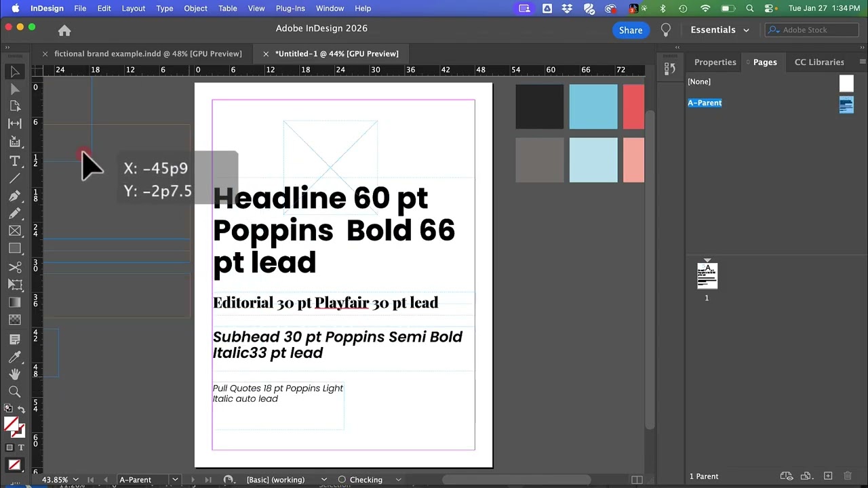Activate the Gap tool
868x488 pixels.
15,124
